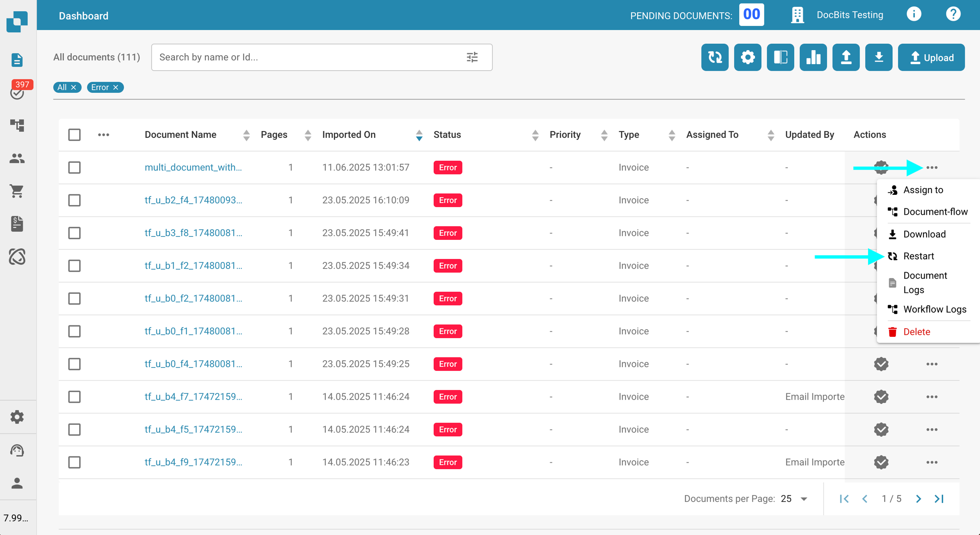Click the Upload button

931,57
